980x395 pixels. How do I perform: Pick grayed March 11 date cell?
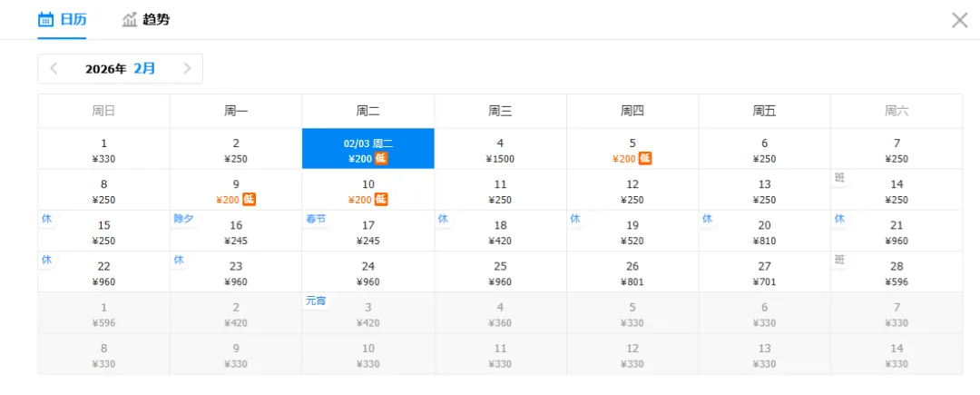coord(500,354)
